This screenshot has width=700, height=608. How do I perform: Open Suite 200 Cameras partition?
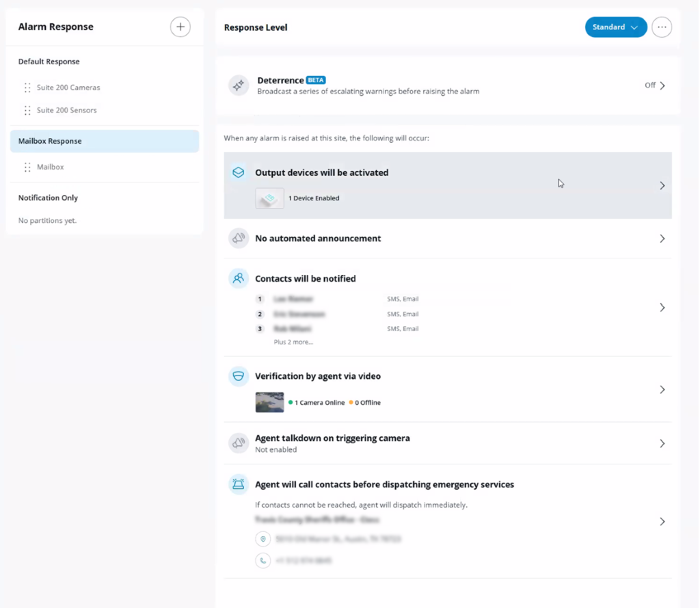click(x=68, y=88)
